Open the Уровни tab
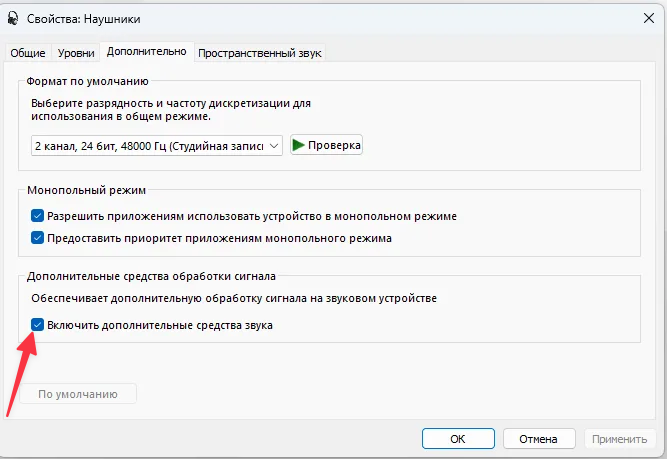The width and height of the screenshot is (667, 459). click(x=77, y=53)
